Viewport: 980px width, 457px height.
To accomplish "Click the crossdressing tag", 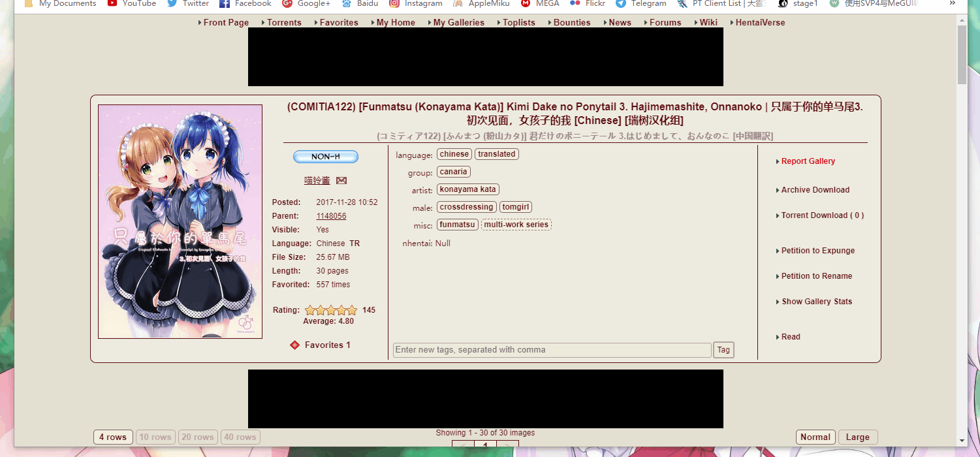I will pos(467,207).
